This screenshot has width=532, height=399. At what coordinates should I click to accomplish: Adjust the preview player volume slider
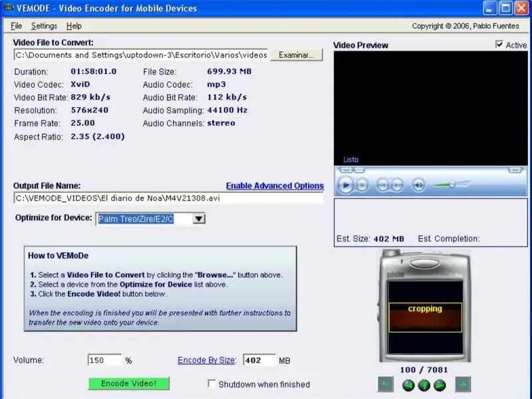coord(452,185)
